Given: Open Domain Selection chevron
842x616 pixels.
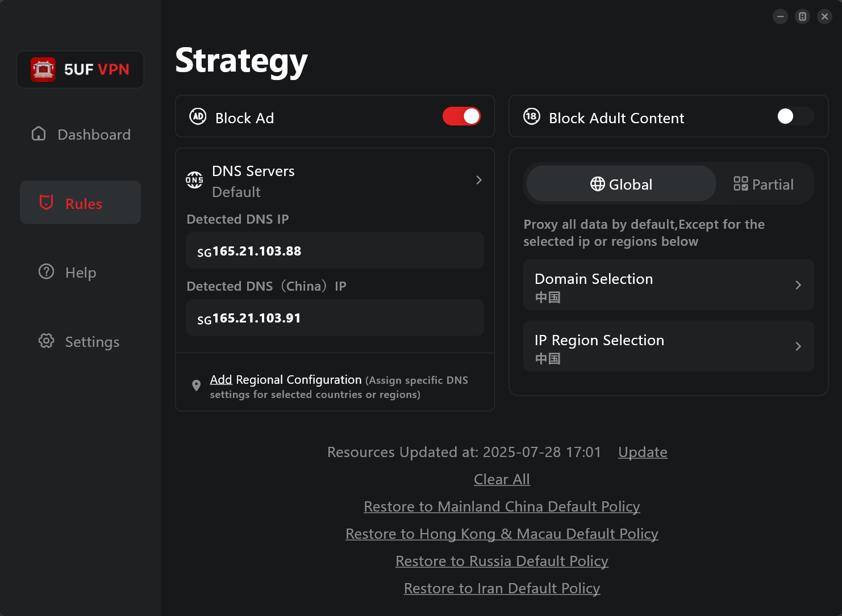Looking at the screenshot, I should (x=798, y=285).
